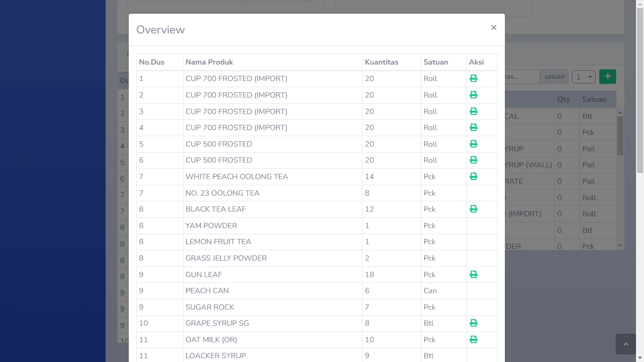Viewport: 644px width, 362px height.
Task: Select the WHITE PEACH OOLONG TEA name
Action: (x=237, y=177)
